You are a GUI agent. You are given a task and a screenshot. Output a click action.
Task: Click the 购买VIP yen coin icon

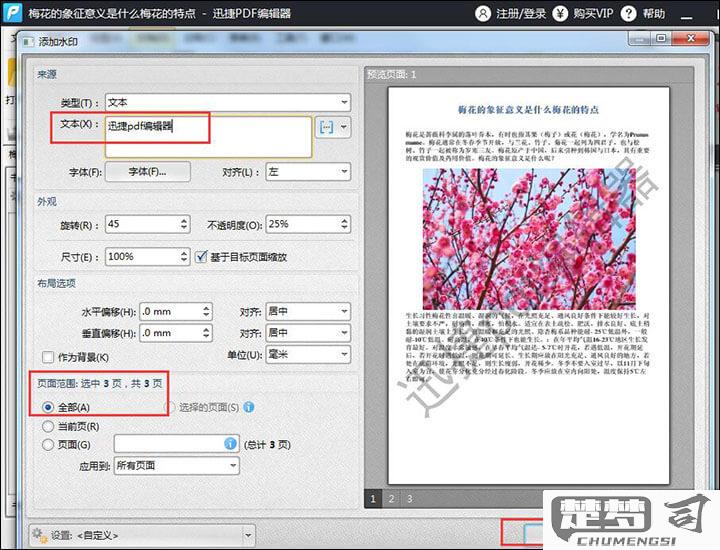[x=560, y=13]
